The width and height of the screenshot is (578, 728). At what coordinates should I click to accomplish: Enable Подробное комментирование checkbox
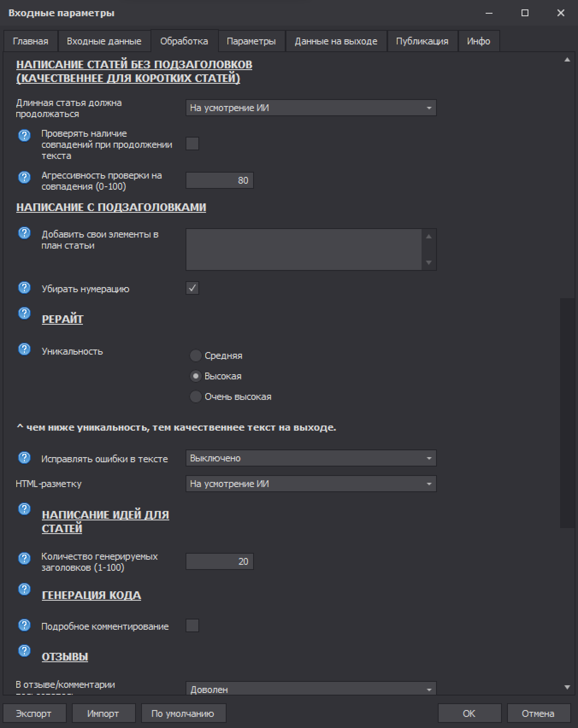192,626
